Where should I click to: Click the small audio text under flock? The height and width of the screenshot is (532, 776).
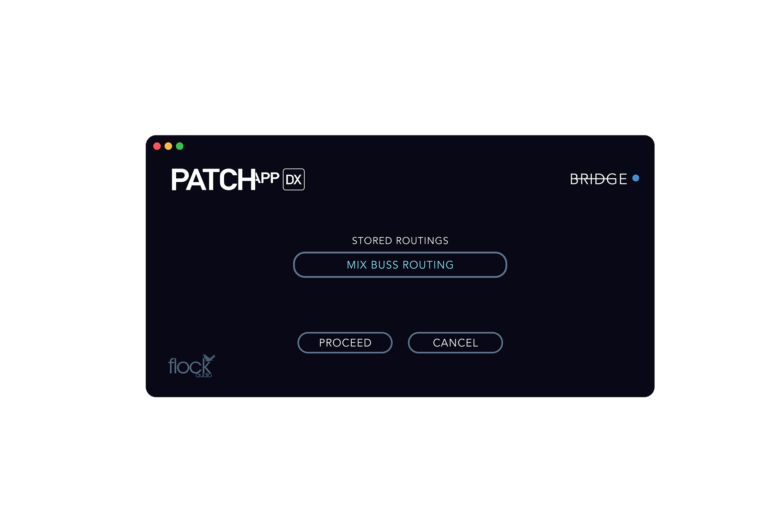click(204, 375)
